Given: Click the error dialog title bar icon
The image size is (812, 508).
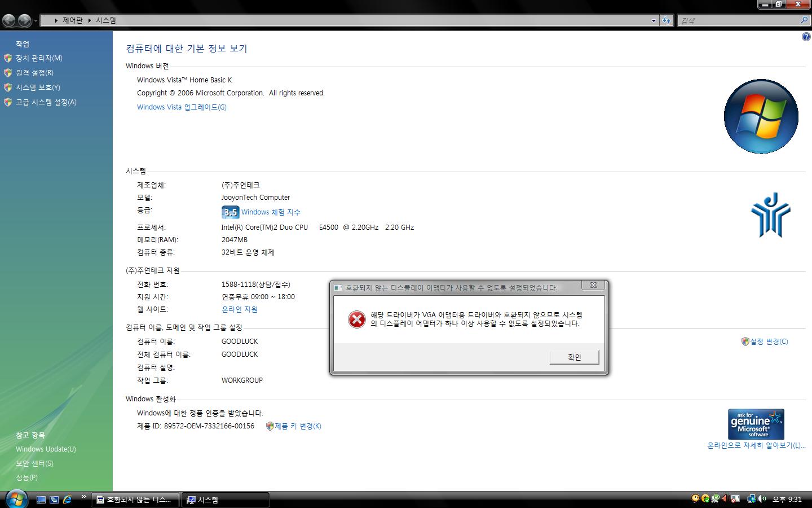Looking at the screenshot, I should [338, 288].
